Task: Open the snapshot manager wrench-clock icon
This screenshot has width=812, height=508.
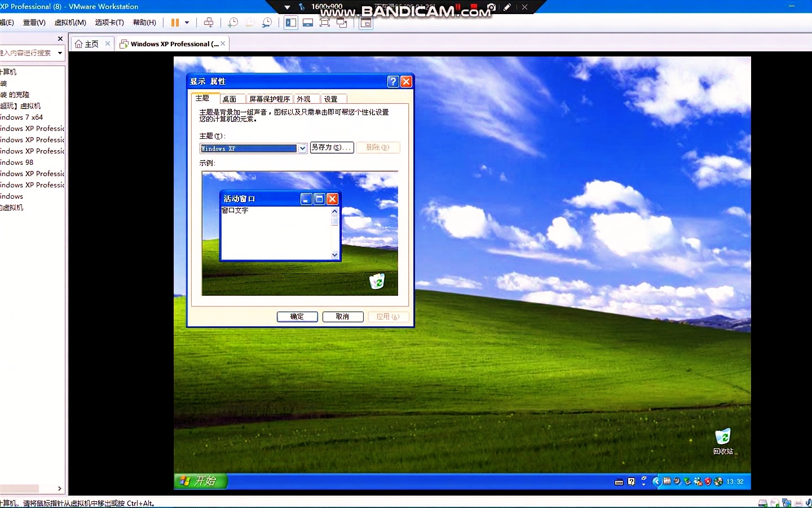Action: (267, 23)
